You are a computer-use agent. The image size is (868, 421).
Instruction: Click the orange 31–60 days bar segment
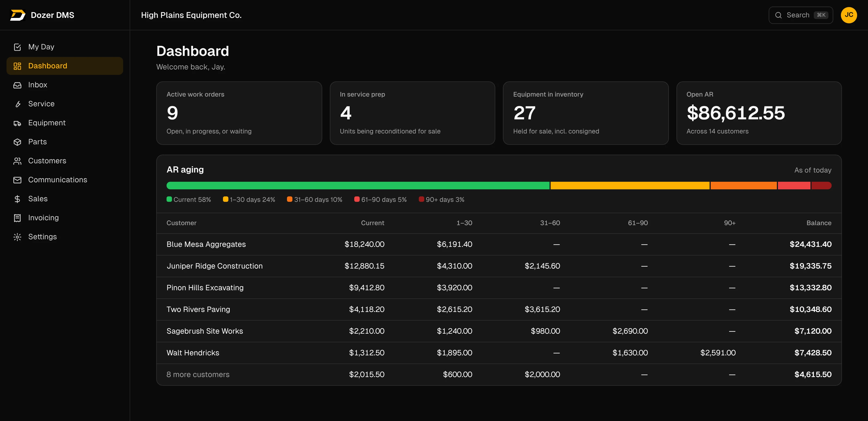point(743,185)
